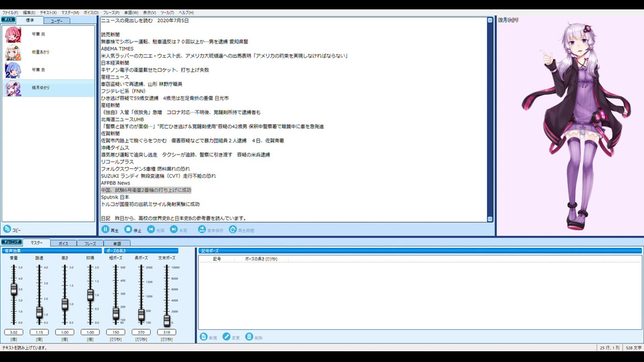The width and height of the screenshot is (644, 362).
Task: Click the 文末ポーズ slider handle
Action: pos(166,320)
